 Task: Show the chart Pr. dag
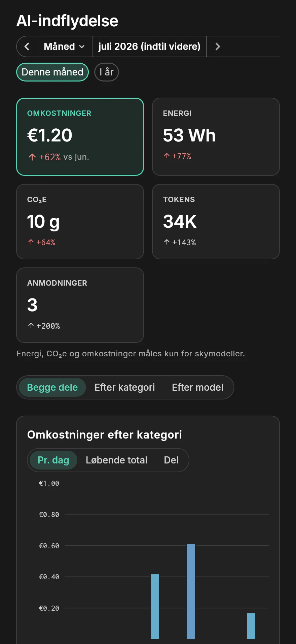(x=53, y=460)
